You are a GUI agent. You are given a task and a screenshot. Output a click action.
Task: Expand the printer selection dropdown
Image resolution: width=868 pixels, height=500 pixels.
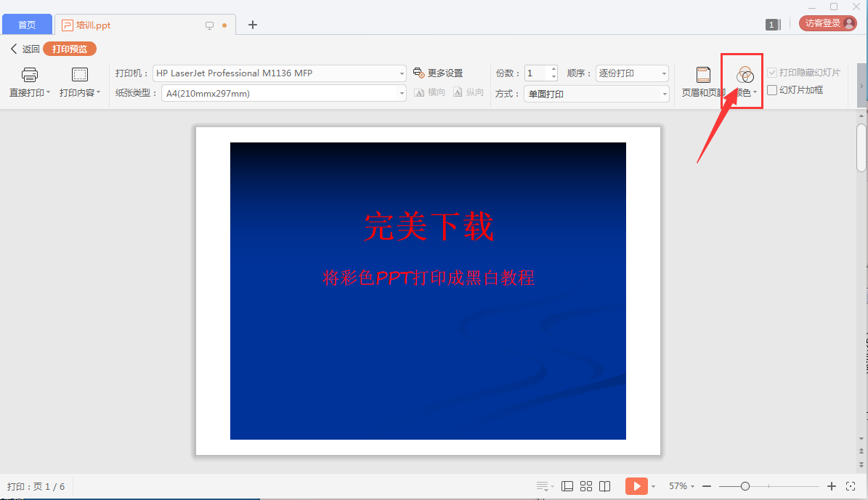click(x=402, y=73)
